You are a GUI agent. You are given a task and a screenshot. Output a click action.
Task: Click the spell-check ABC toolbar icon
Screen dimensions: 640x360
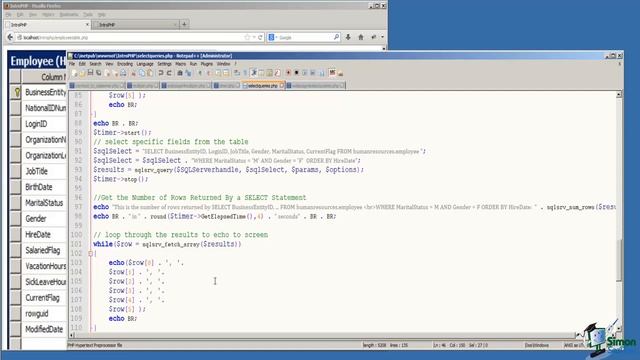point(332,73)
